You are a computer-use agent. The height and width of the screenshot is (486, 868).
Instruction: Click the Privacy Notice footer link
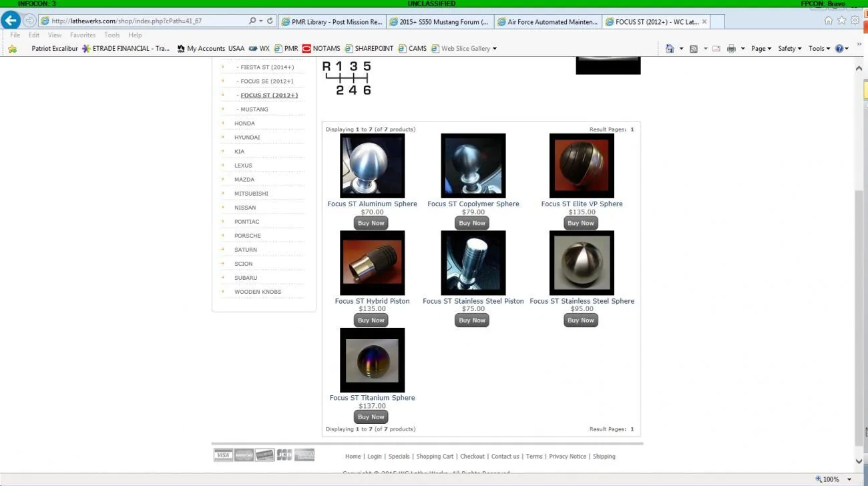568,457
